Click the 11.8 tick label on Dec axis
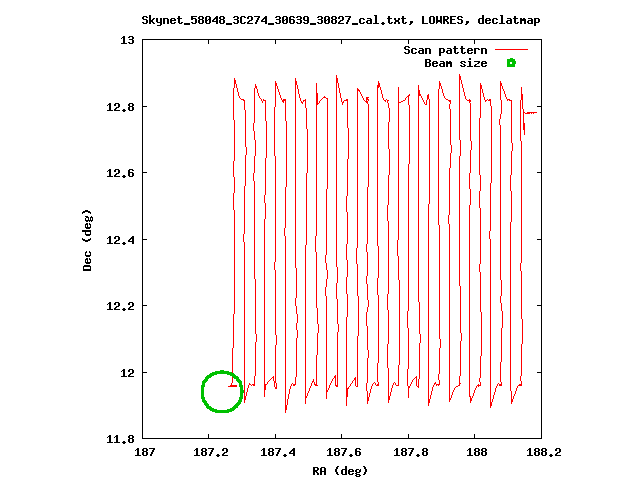This screenshot has height=480, width=640. (120, 439)
